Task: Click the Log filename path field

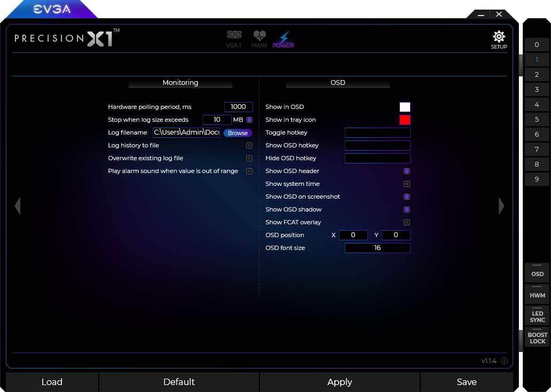Action: 186,132
